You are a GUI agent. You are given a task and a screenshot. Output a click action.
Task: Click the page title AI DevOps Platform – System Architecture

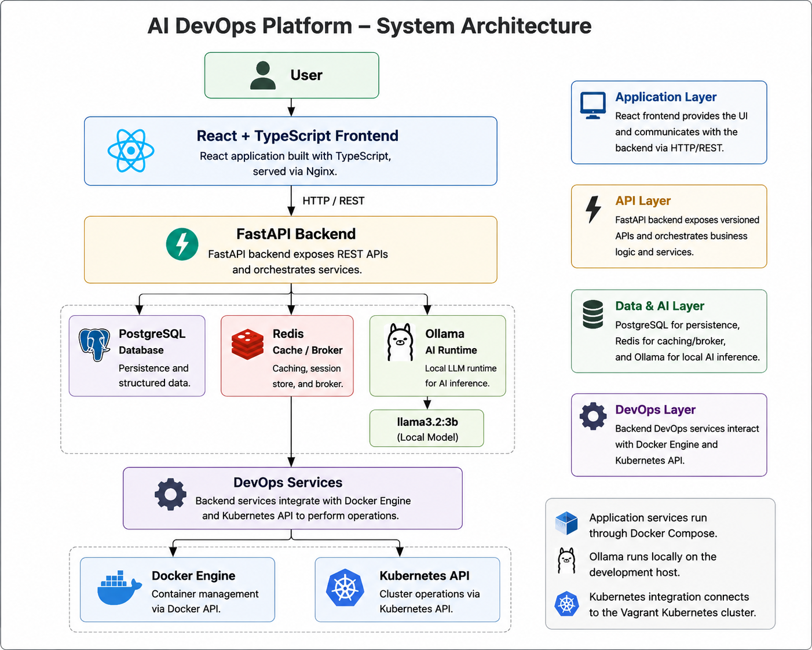370,26
